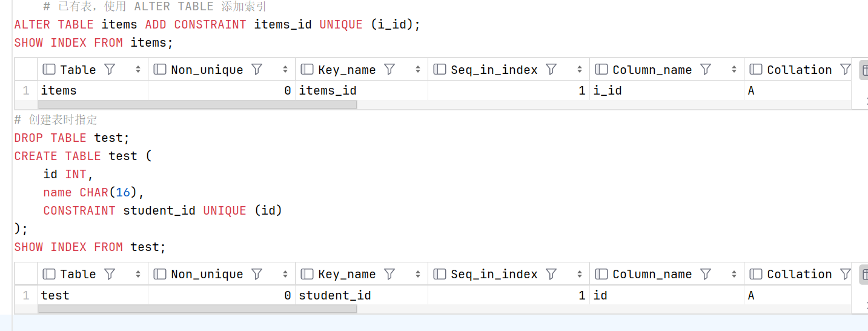Click Key_name filter icon in items grid
The width and height of the screenshot is (868, 331).
389,70
